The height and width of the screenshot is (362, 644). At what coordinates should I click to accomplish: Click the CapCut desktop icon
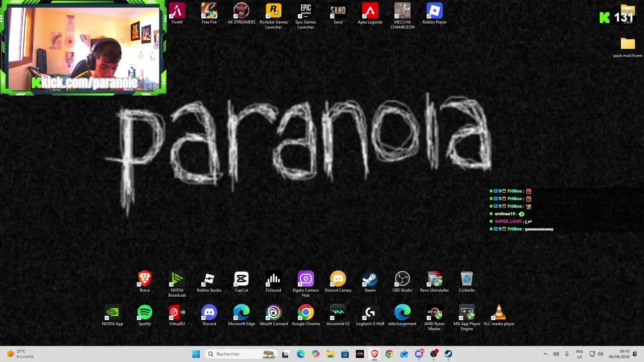click(242, 282)
